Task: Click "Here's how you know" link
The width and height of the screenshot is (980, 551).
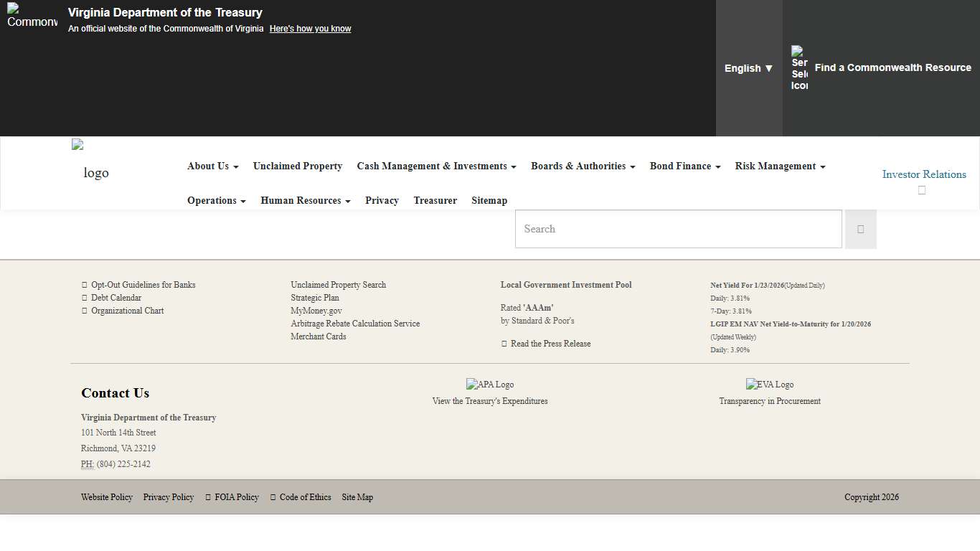Action: coord(310,29)
